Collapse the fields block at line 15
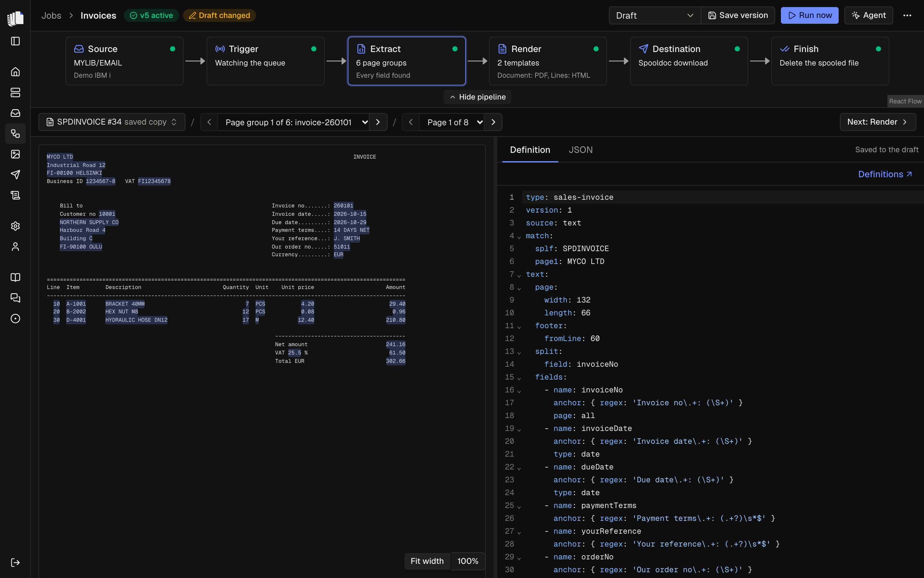The height and width of the screenshot is (578, 924). [x=519, y=379]
